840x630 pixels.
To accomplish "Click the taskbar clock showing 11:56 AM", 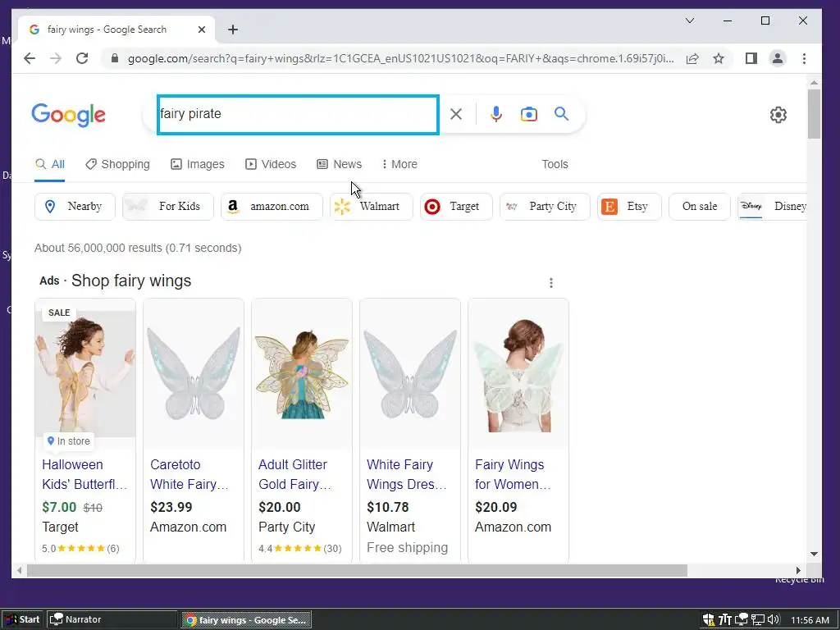I will [x=810, y=620].
